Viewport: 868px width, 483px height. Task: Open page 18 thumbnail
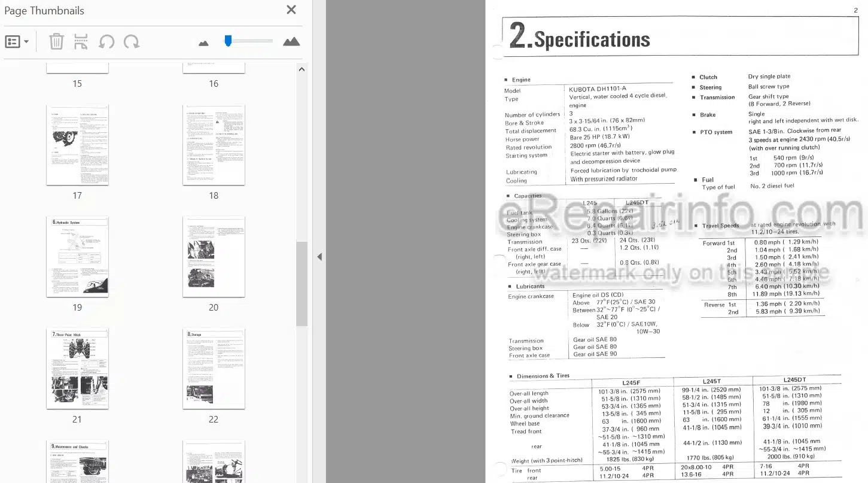click(214, 145)
